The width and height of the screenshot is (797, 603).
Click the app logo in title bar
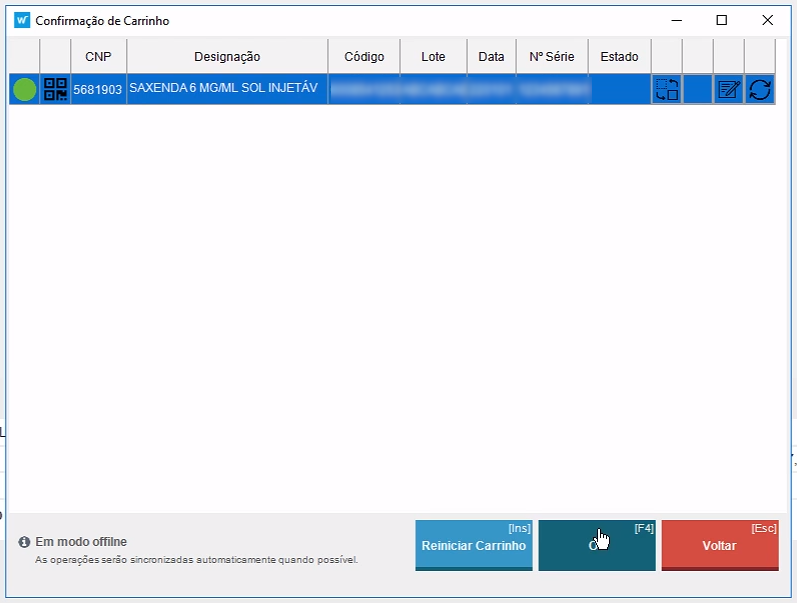(22, 20)
